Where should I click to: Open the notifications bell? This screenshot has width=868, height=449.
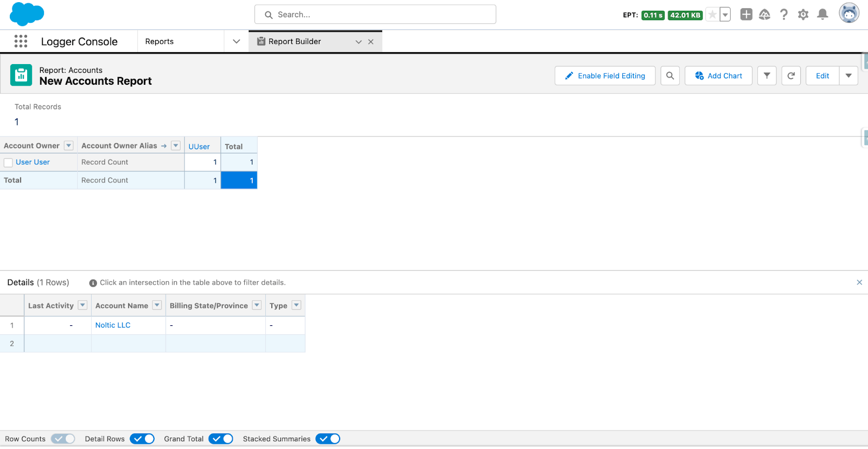(822, 15)
